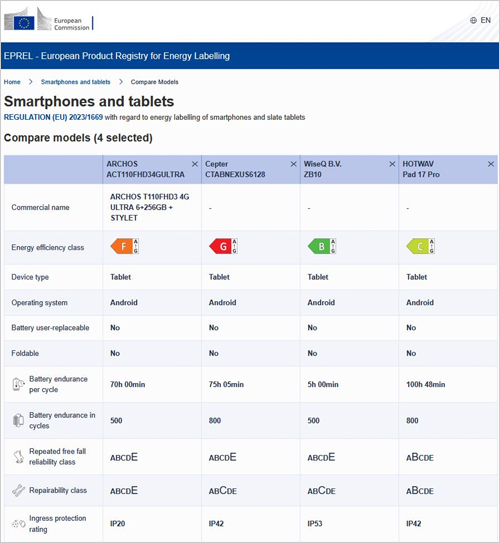This screenshot has width=500, height=543.
Task: Open the language selector globe icon
Action: [473, 20]
